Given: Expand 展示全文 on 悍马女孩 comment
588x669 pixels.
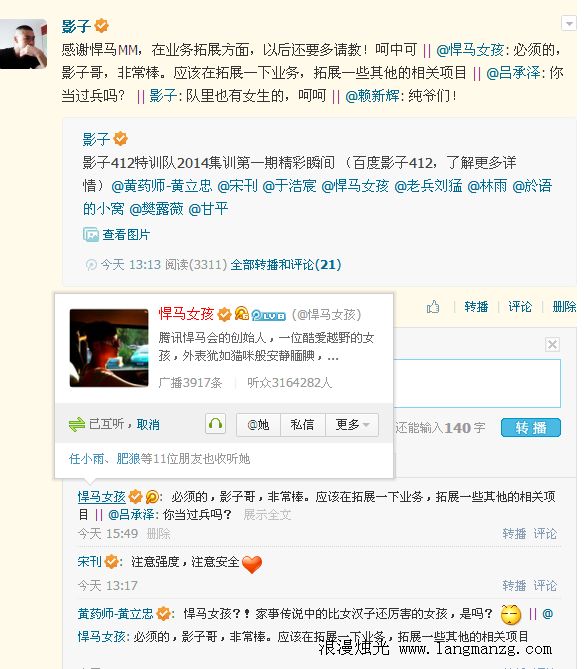Looking at the screenshot, I should pyautogui.click(x=267, y=515).
